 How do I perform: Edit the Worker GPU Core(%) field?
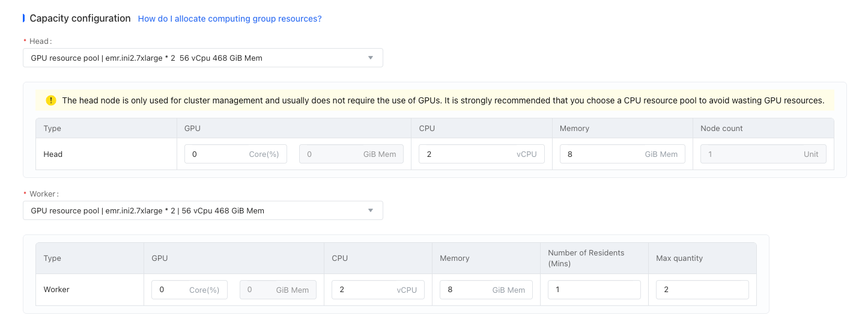pyautogui.click(x=189, y=290)
